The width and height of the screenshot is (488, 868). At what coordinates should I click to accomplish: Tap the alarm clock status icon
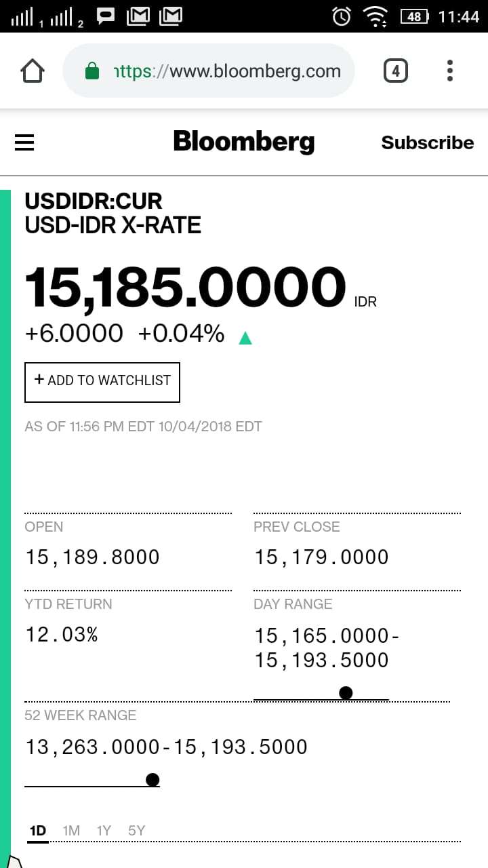click(342, 16)
